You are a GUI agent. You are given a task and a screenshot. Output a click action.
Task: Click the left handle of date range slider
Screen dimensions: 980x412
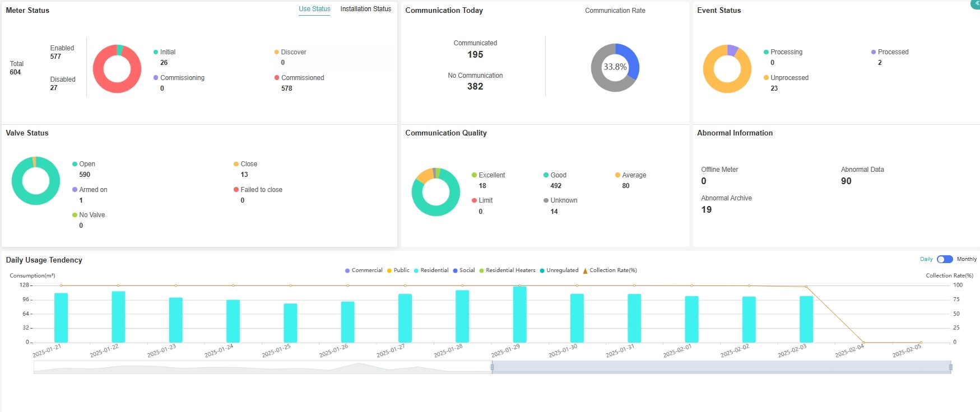[x=492, y=367]
